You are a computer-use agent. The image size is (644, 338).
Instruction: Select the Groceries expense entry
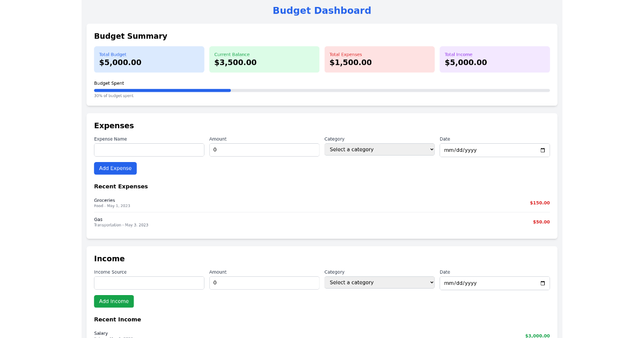322,203
